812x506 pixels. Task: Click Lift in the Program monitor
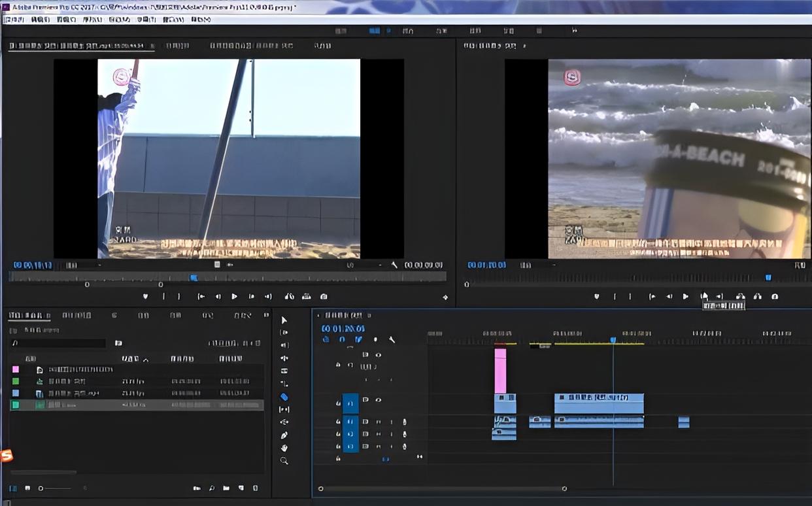click(740, 297)
